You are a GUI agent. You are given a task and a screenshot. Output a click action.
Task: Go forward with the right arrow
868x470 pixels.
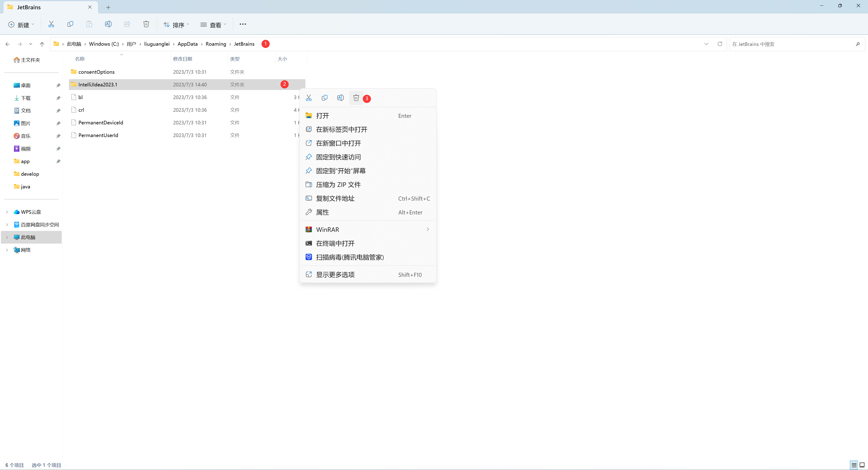click(19, 44)
